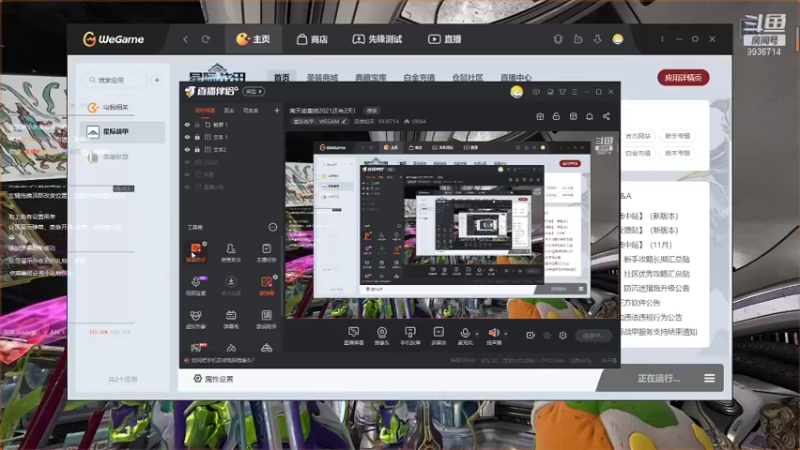This screenshot has width=800, height=450.
Task: Add 直播屏幕 screen capture source
Action: [354, 336]
